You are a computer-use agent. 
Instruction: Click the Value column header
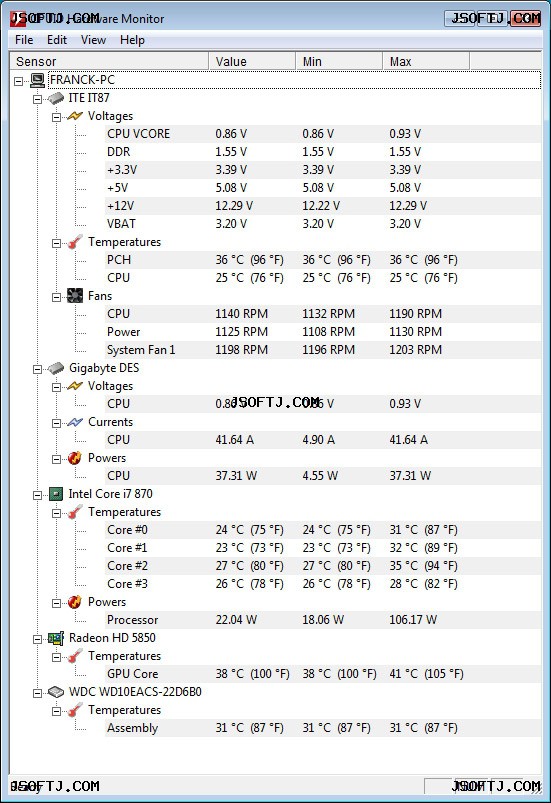252,61
